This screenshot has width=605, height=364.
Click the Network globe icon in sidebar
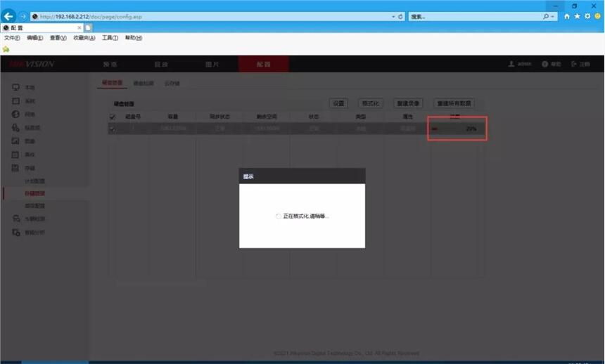point(15,114)
